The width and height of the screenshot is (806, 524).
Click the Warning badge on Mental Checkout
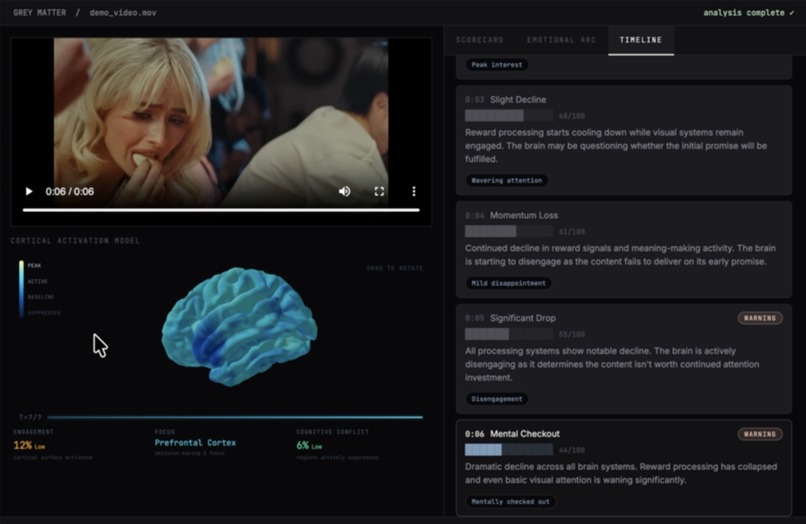760,434
